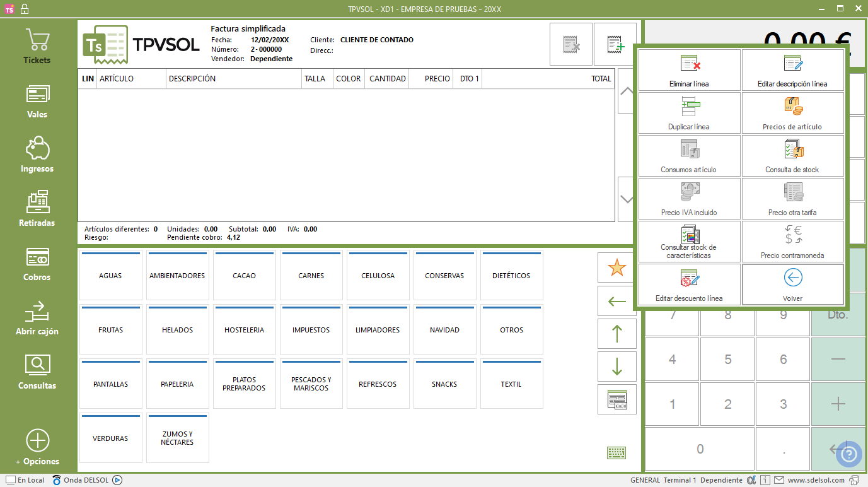Select Precio IVA incluido

point(690,199)
